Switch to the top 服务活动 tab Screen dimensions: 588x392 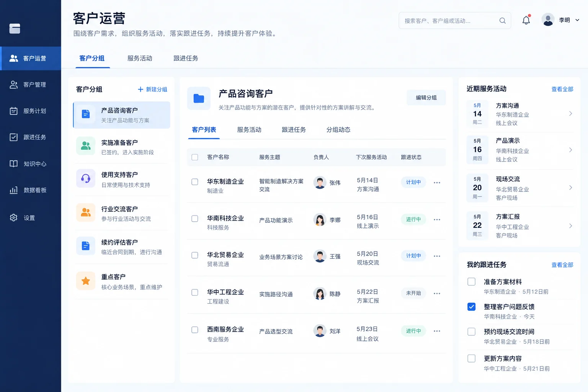(140, 58)
